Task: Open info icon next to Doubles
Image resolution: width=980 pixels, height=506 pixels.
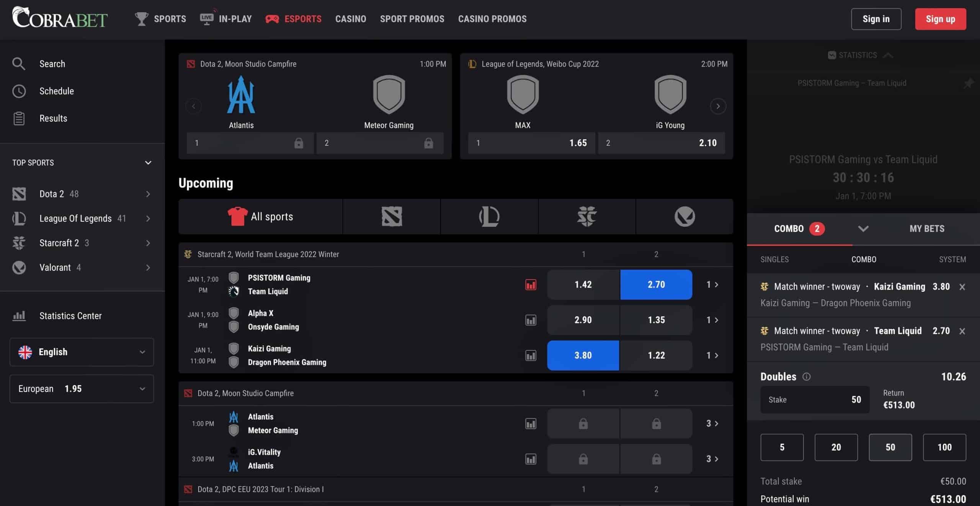Action: pyautogui.click(x=807, y=377)
